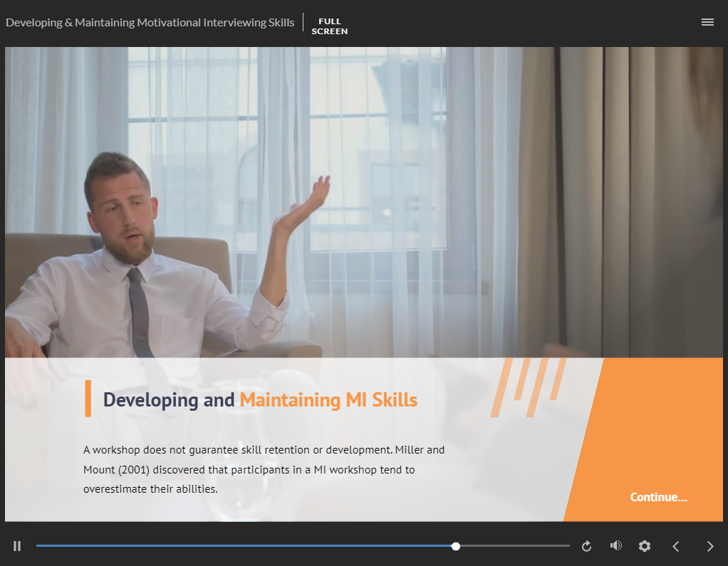The image size is (728, 566).
Task: Open the hamburger menu at top right
Action: (x=707, y=22)
